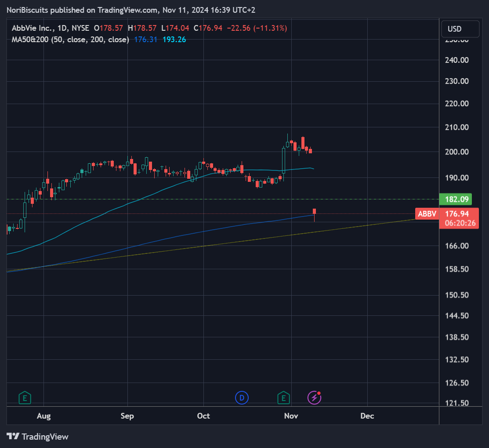This screenshot has width=489, height=448.
Task: Click the MA50&200 indicator legend
Action: pos(70,40)
